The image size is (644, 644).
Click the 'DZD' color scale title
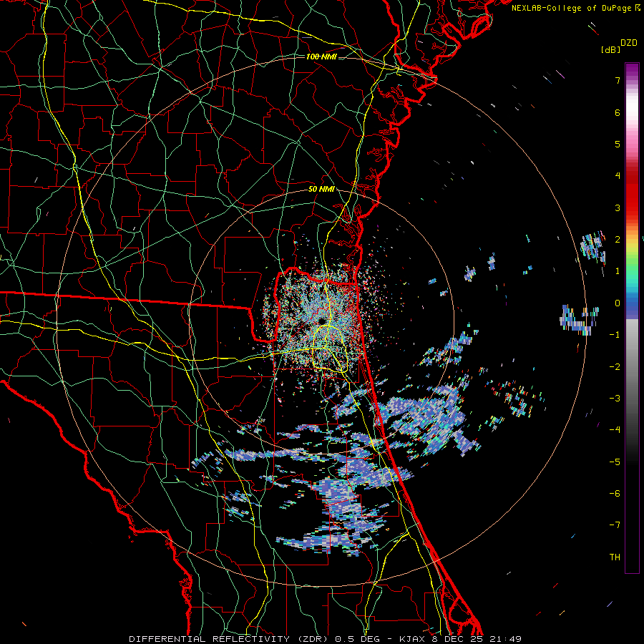click(x=629, y=42)
